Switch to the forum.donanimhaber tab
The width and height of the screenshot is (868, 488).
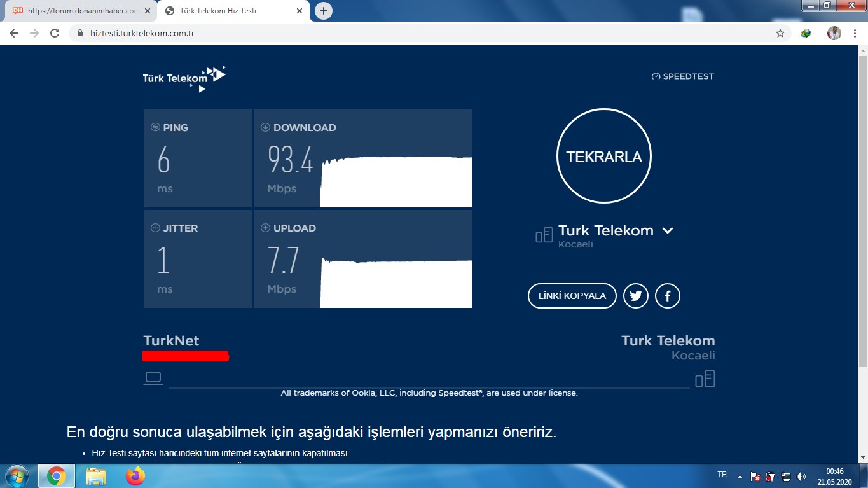coord(79,11)
